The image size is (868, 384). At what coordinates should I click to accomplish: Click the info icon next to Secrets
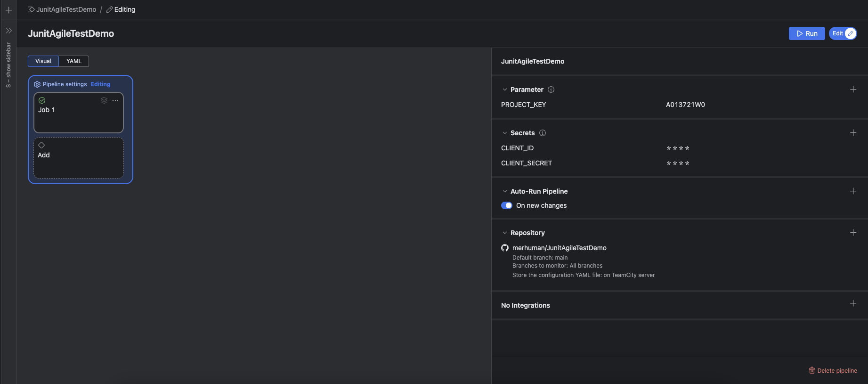point(543,133)
